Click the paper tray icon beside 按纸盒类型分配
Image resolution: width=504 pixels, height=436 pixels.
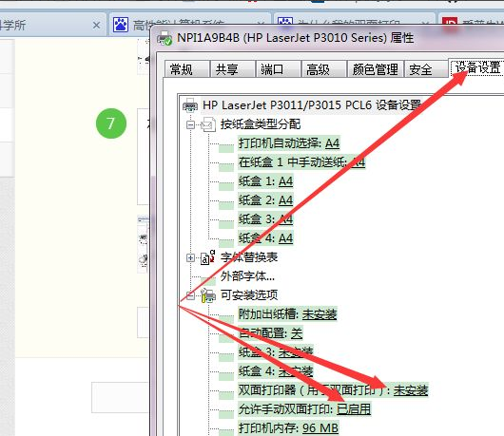(x=208, y=124)
